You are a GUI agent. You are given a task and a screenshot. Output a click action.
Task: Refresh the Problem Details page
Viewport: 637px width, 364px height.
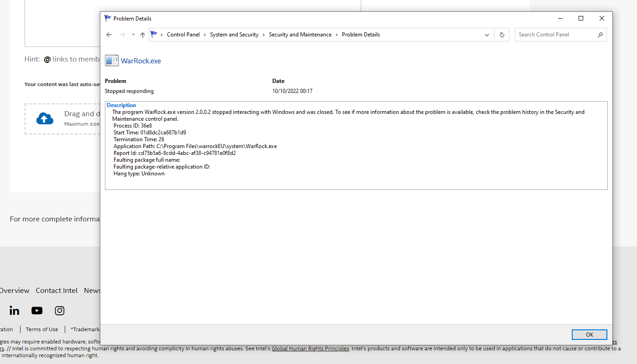[502, 35]
